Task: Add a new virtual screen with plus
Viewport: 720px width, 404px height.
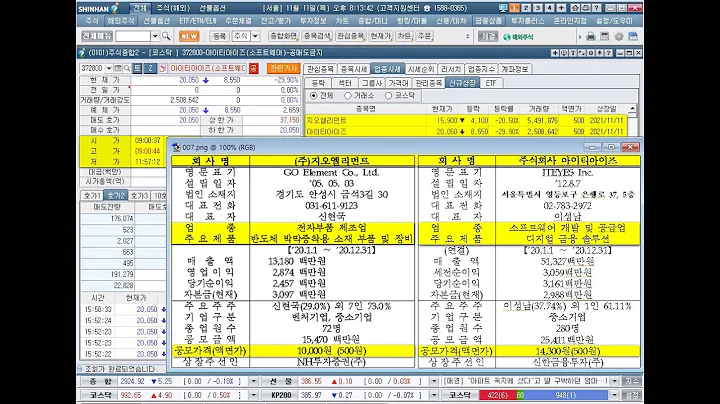Action: (561, 8)
